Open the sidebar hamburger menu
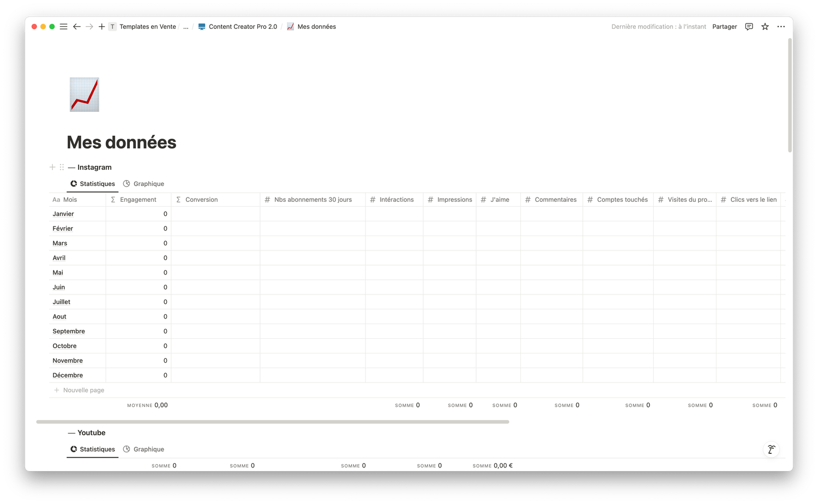 (64, 26)
